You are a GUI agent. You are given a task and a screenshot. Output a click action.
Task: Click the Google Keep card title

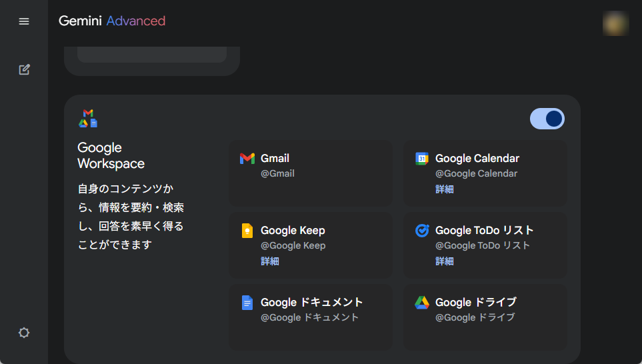293,231
